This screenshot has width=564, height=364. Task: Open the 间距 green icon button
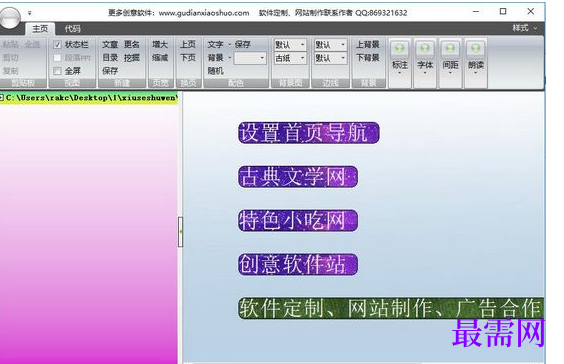pos(450,63)
